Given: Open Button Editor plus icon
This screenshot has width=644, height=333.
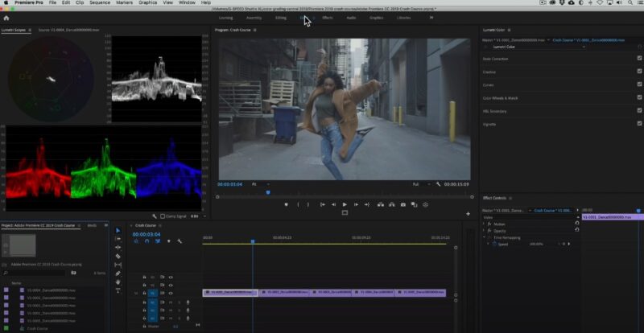Looking at the screenshot, I should click(468, 213).
